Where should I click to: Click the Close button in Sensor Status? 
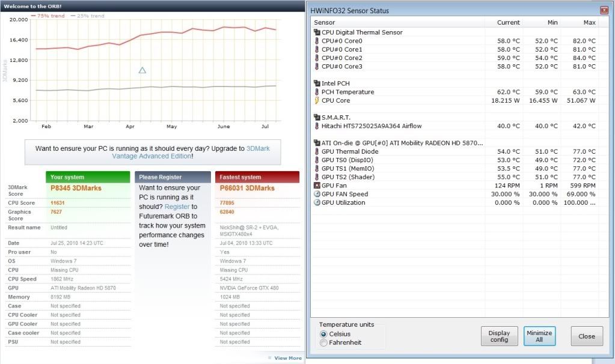(587, 336)
